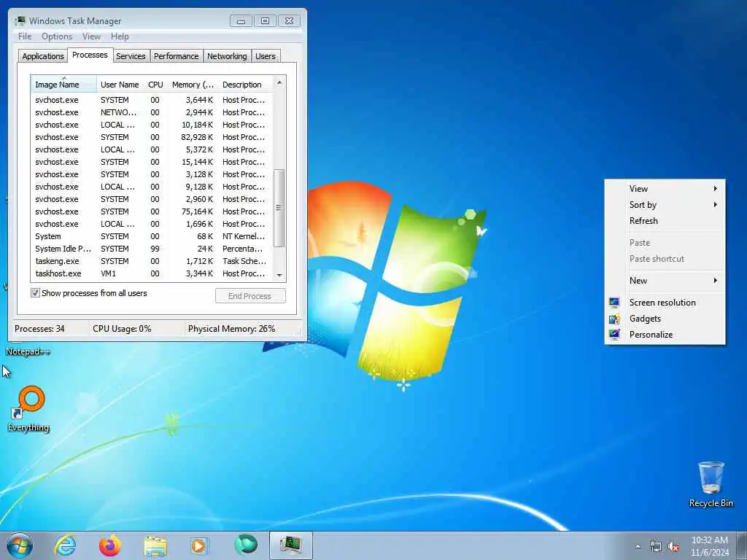
Task: Click CPU Usage: 0% status entry
Action: (x=122, y=329)
